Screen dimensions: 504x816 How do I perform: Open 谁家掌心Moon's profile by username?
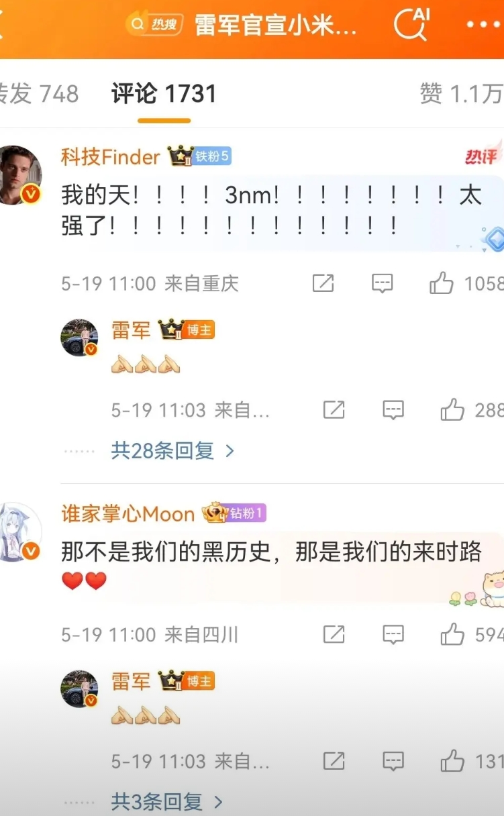coord(128,514)
